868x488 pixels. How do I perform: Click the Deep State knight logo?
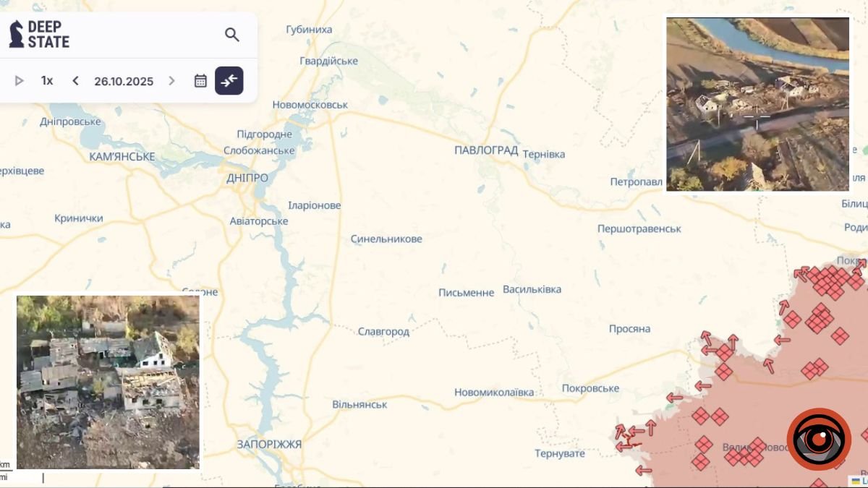[x=16, y=34]
